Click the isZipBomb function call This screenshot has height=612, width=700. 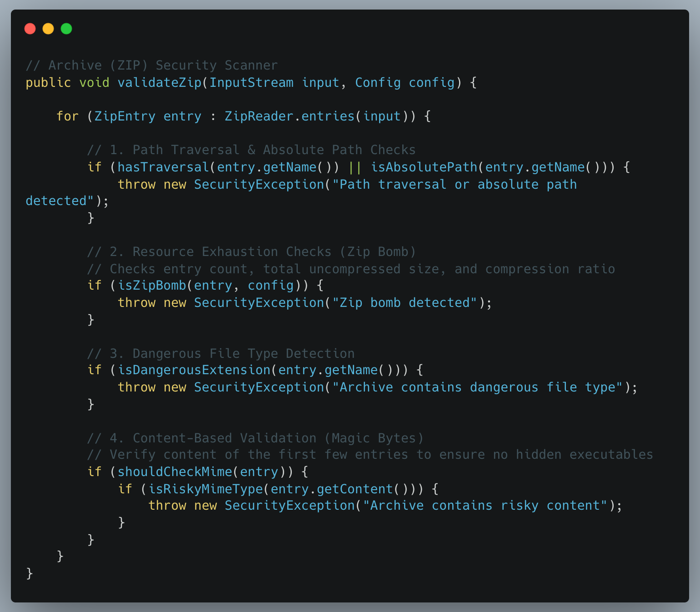151,286
